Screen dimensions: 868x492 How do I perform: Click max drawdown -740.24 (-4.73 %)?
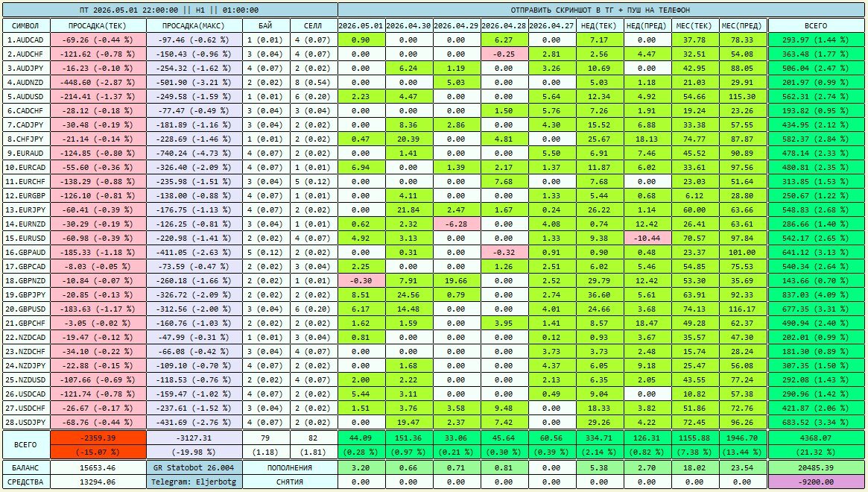coord(194,153)
